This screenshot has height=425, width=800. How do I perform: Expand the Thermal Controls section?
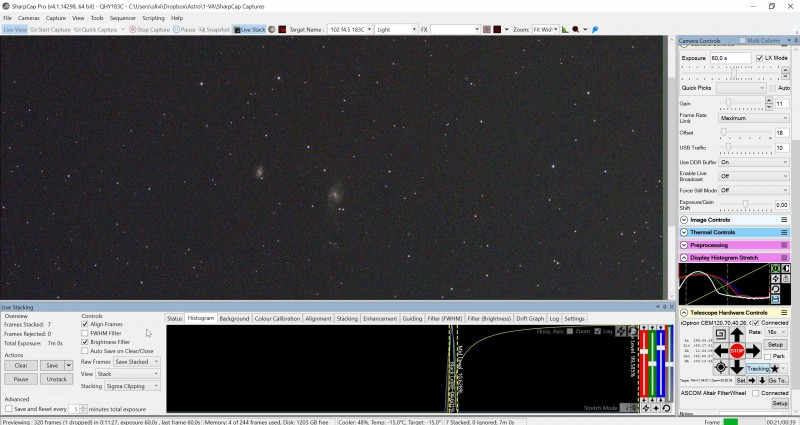(x=684, y=232)
